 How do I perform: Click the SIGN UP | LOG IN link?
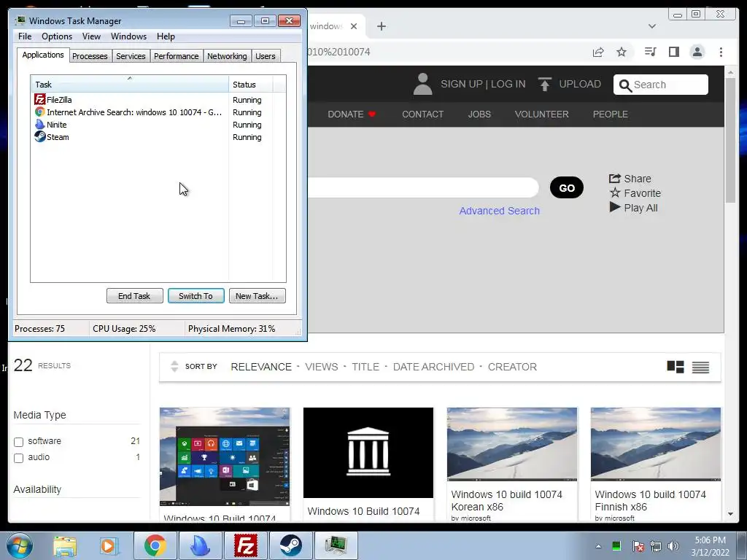click(x=483, y=84)
